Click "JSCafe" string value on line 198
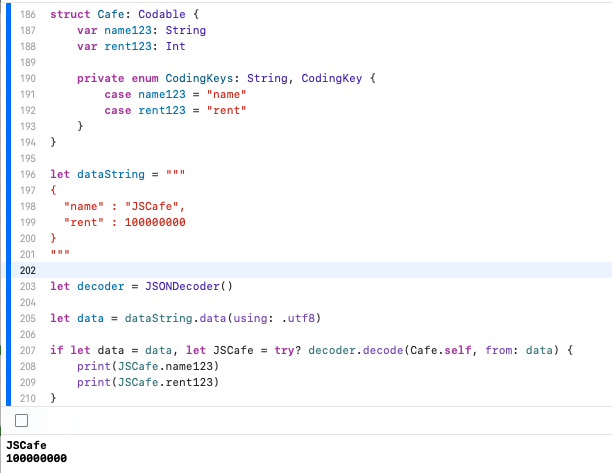612x473 pixels. (x=152, y=206)
